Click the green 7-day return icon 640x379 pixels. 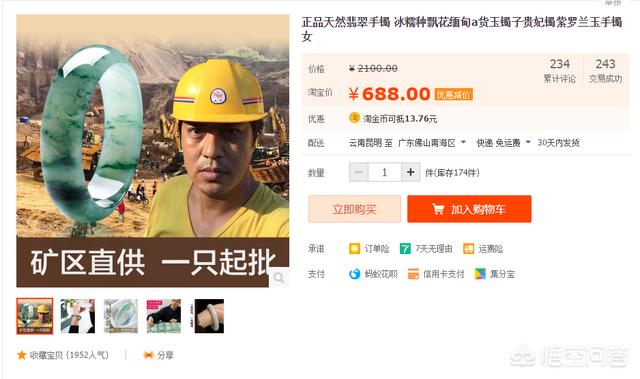(405, 248)
